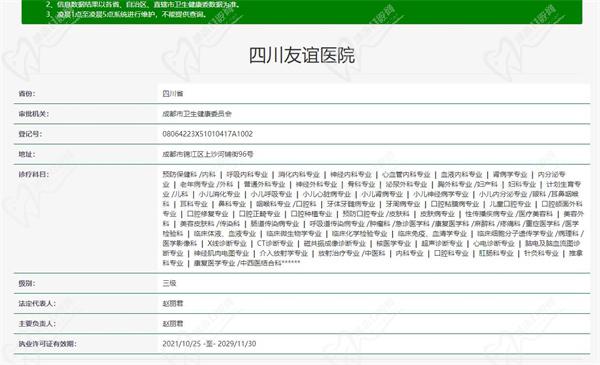The width and height of the screenshot is (600, 365).
Task: Click the 核医学专业 department entry
Action: [393, 243]
